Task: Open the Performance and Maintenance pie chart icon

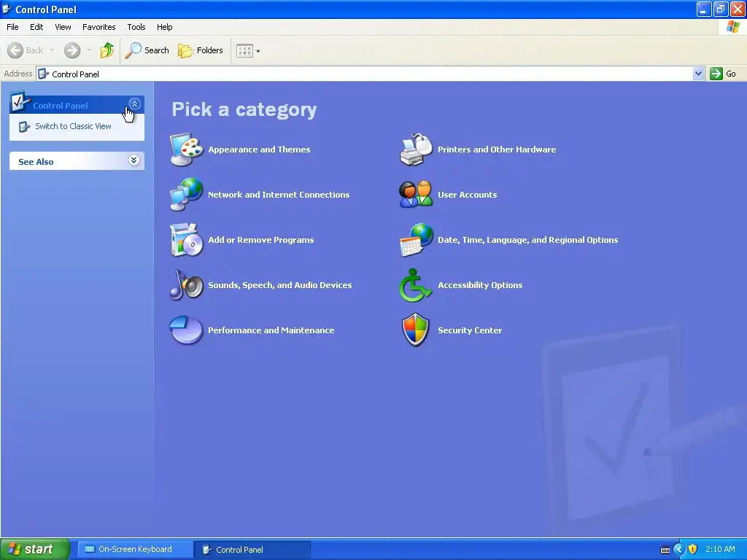Action: pos(186,330)
